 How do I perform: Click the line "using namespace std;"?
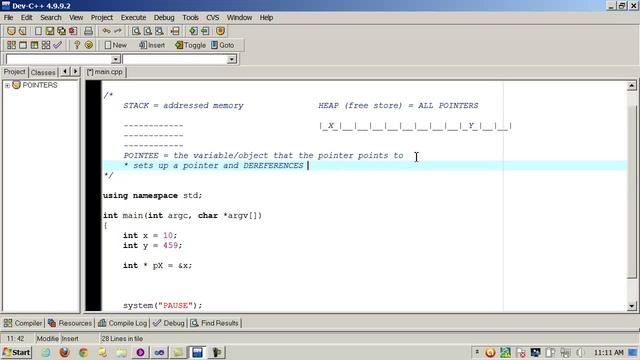pos(152,196)
